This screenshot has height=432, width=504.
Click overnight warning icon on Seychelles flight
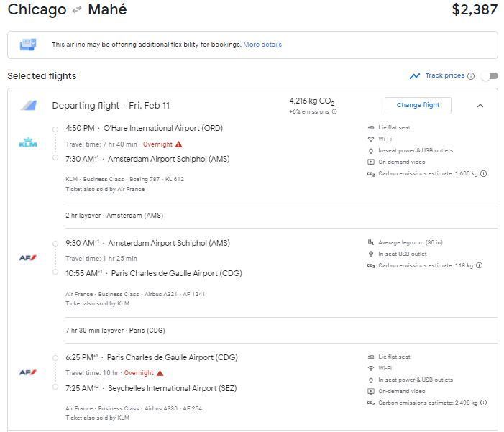[x=160, y=373]
